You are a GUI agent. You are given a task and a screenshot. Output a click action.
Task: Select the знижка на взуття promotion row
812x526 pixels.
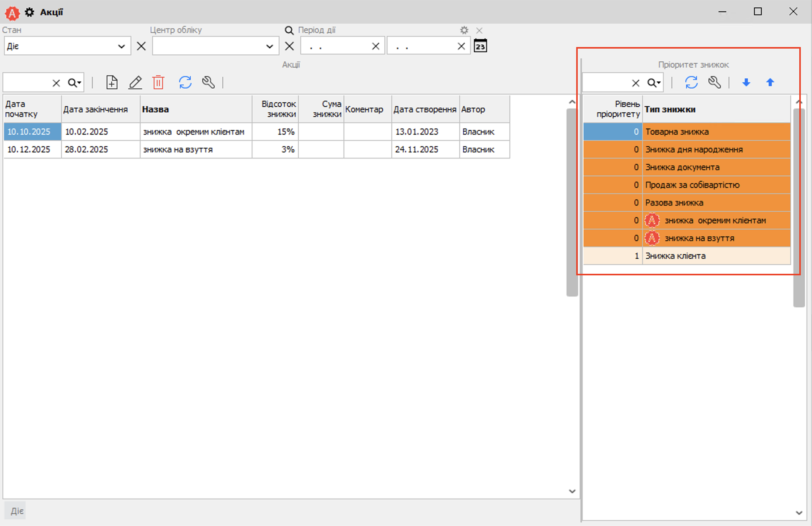coord(178,150)
